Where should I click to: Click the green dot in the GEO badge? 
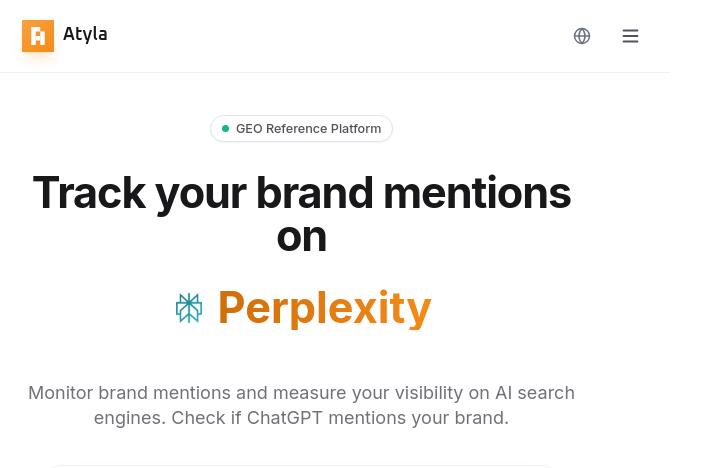(x=226, y=129)
